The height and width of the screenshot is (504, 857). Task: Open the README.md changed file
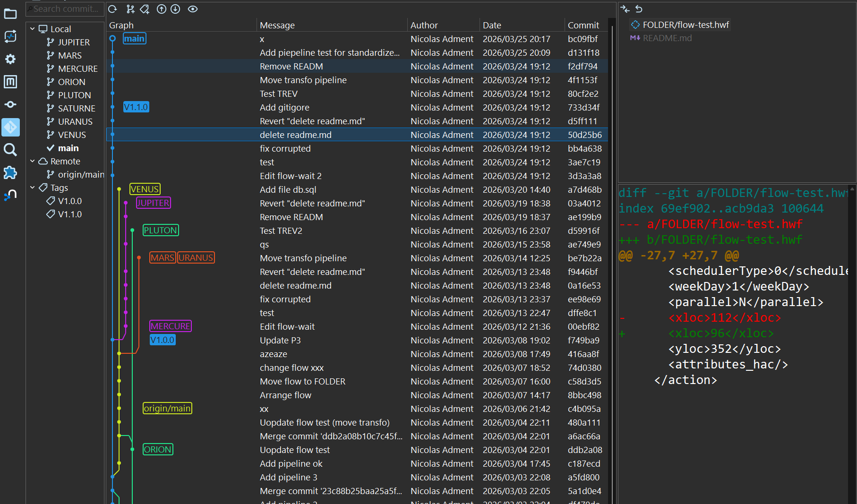(x=661, y=38)
